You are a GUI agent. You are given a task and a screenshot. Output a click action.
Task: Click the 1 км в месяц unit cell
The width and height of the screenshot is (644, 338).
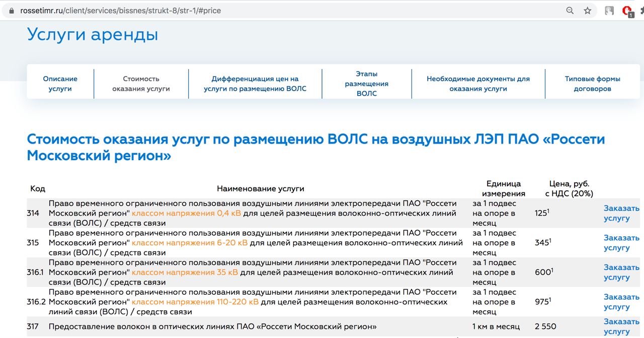coord(496,326)
